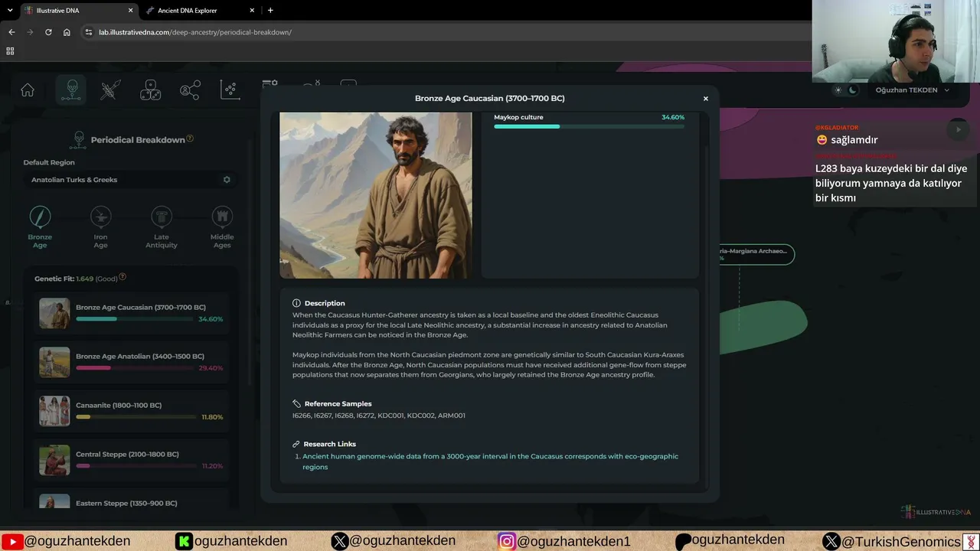
Task: Select Eastern Steppe (1350–900 BC) result card
Action: [131, 500]
